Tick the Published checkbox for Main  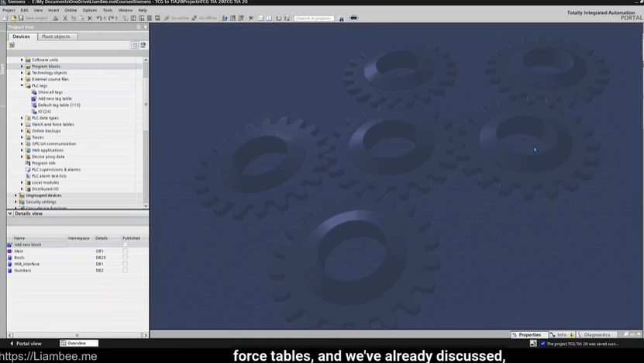click(125, 251)
